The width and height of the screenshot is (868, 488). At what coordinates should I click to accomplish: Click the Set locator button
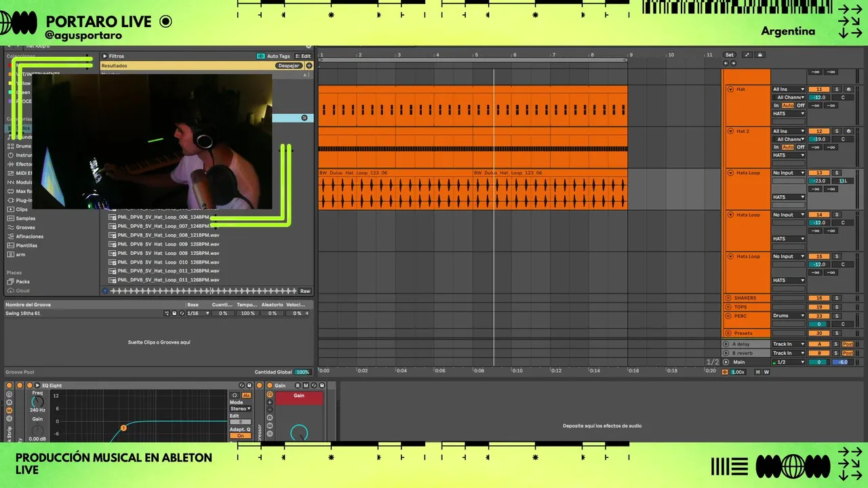[730, 55]
